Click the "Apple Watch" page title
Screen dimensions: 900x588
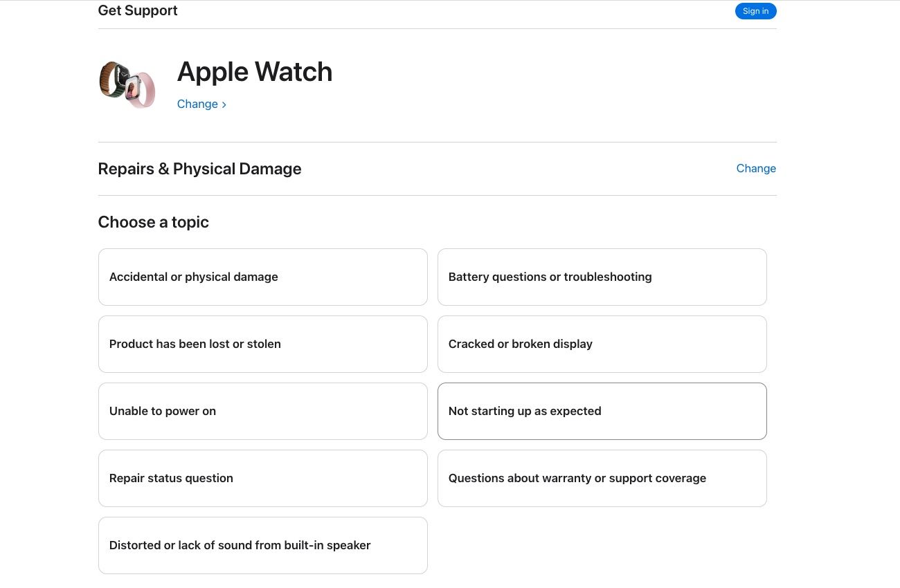coord(254,72)
